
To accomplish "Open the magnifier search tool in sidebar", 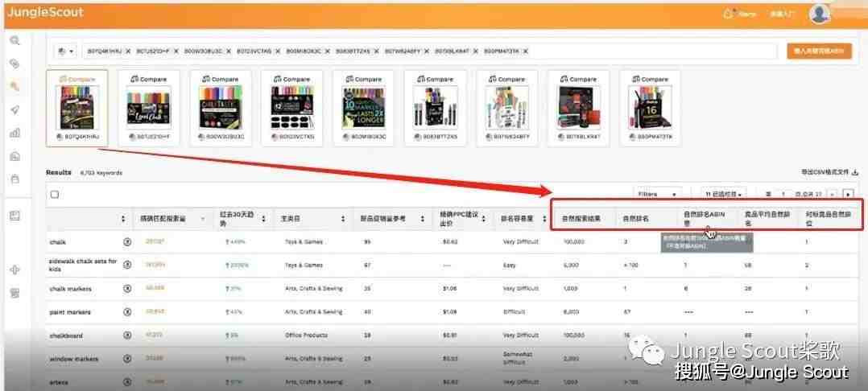I will click(15, 40).
